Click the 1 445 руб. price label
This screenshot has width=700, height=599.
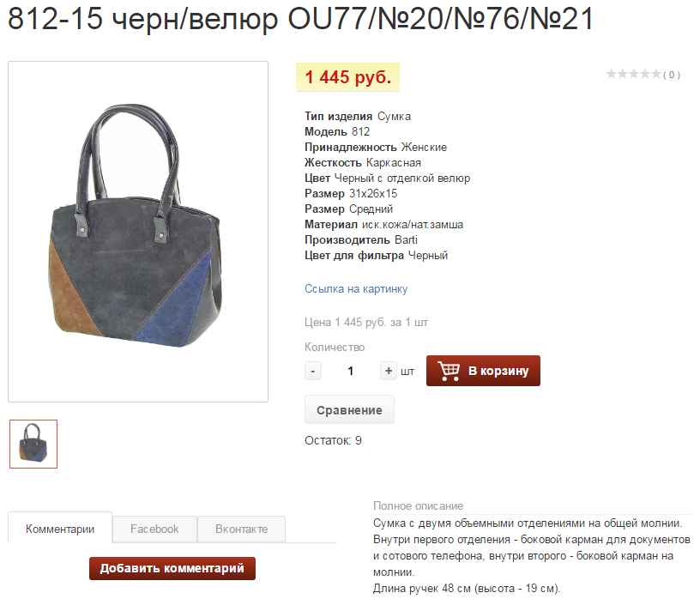tap(347, 77)
